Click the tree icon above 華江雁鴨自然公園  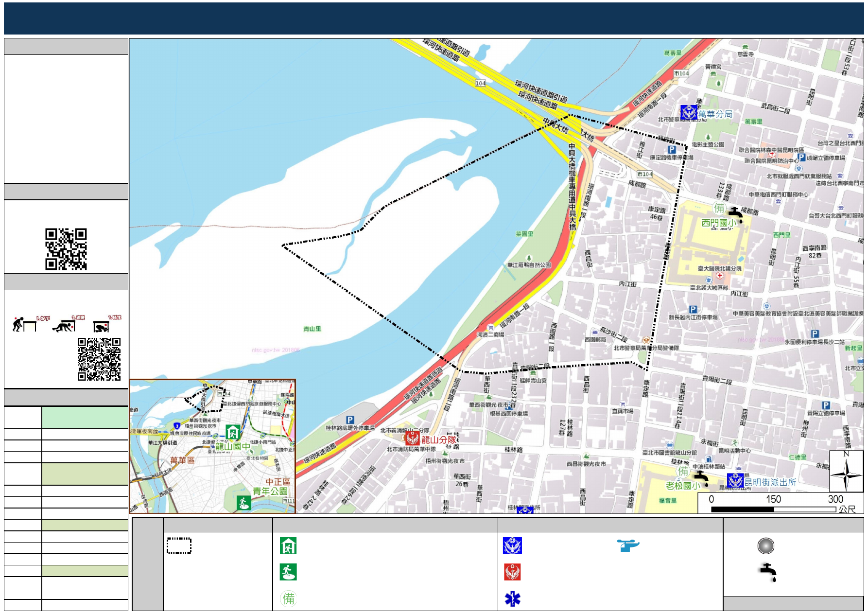529,258
